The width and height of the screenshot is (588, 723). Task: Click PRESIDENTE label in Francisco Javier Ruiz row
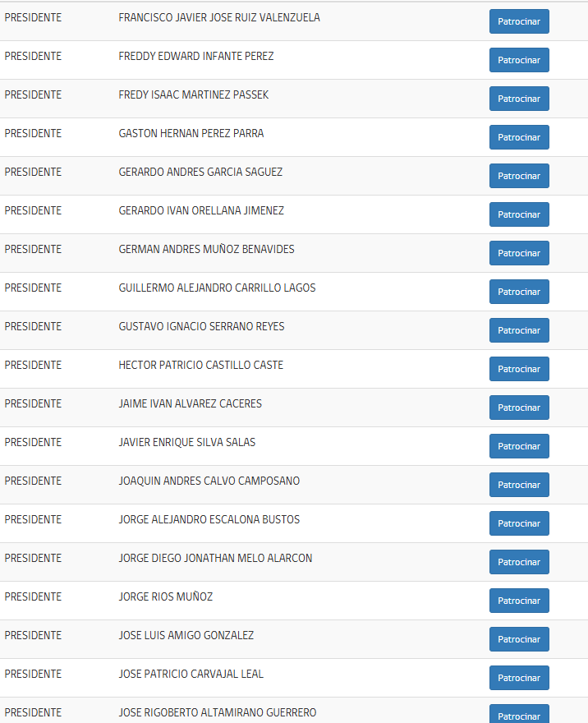click(x=33, y=17)
